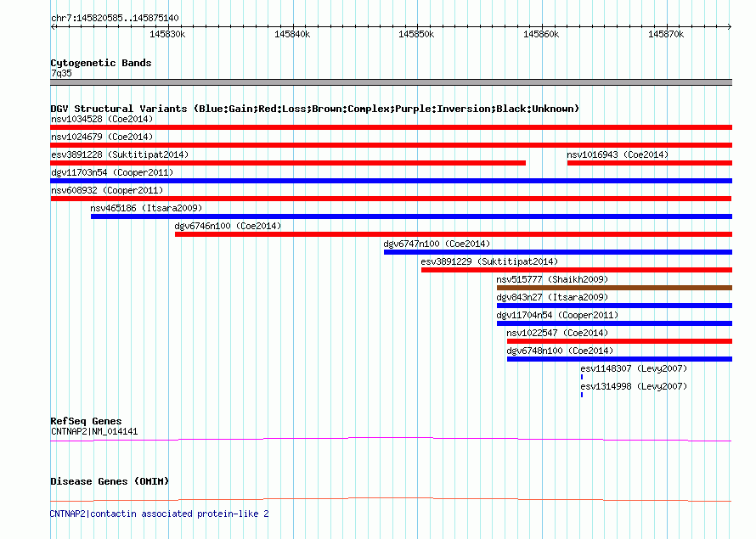Viewport: 756px width, 539px height.
Task: Select the blue bar under dgv11703n54
Action: pyautogui.click(x=391, y=181)
